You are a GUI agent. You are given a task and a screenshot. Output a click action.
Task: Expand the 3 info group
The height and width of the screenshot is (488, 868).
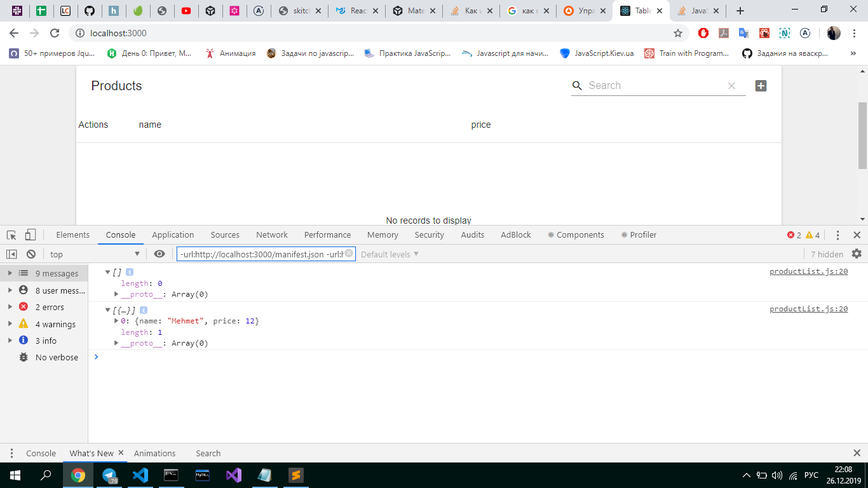coord(10,341)
